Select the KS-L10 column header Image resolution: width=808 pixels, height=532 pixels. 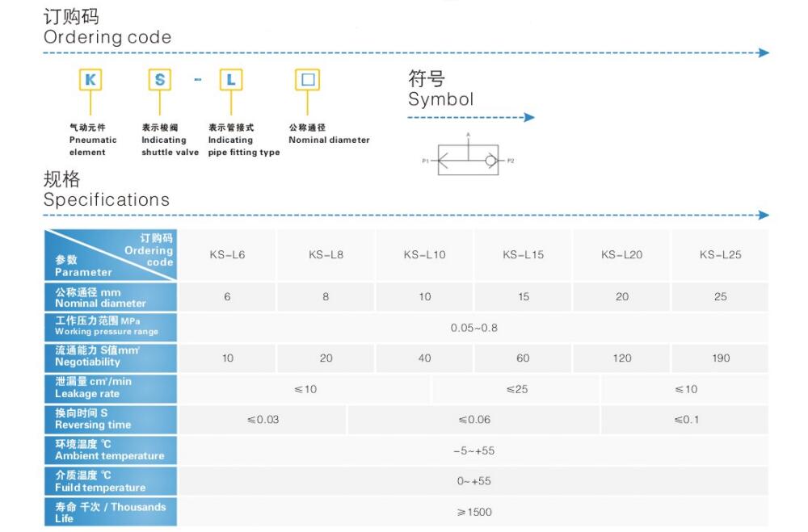[x=424, y=255]
